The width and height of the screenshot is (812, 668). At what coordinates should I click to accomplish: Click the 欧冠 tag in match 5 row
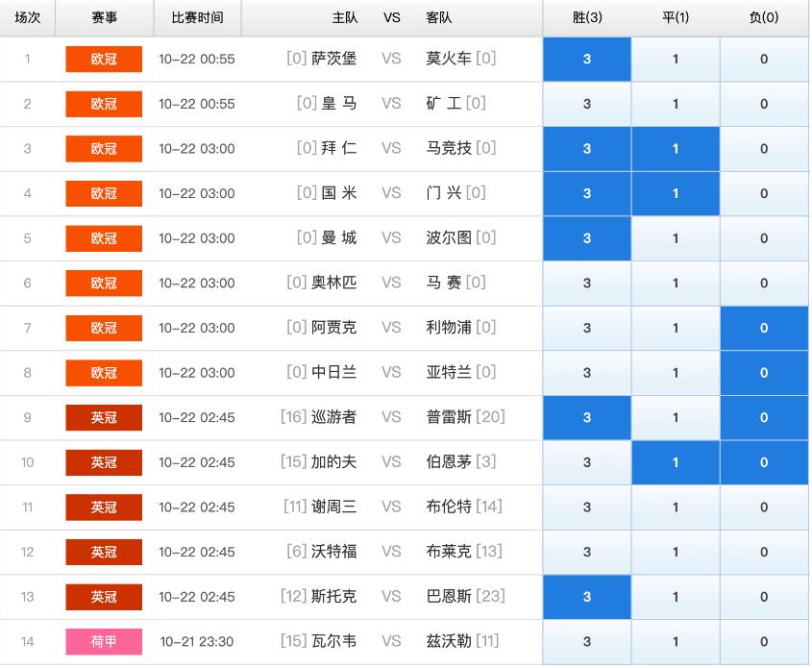click(x=104, y=238)
